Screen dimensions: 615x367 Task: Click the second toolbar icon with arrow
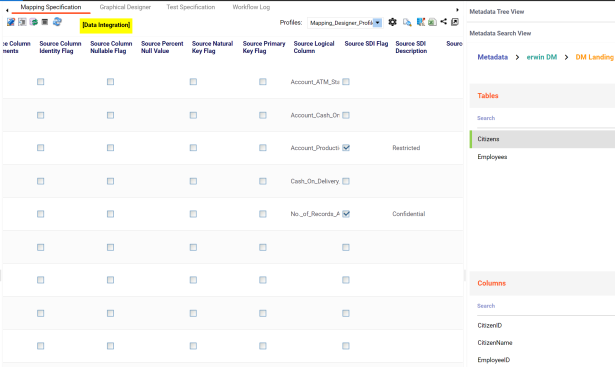(22, 22)
